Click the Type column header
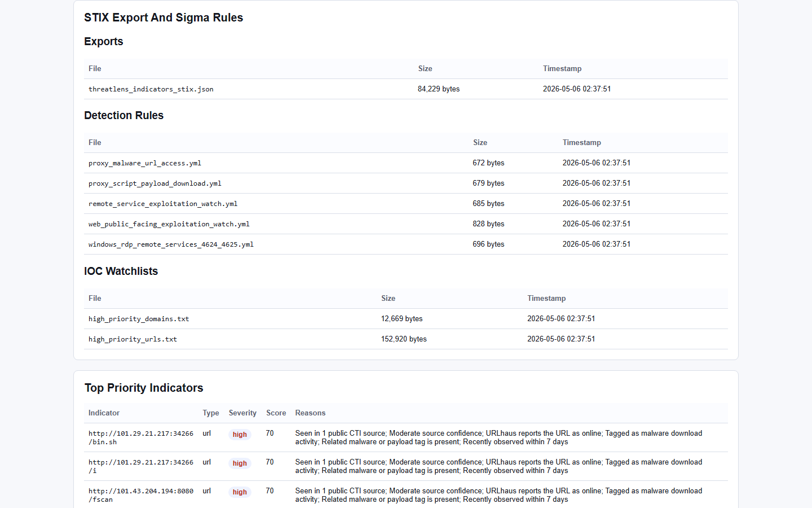812x508 pixels. point(211,413)
